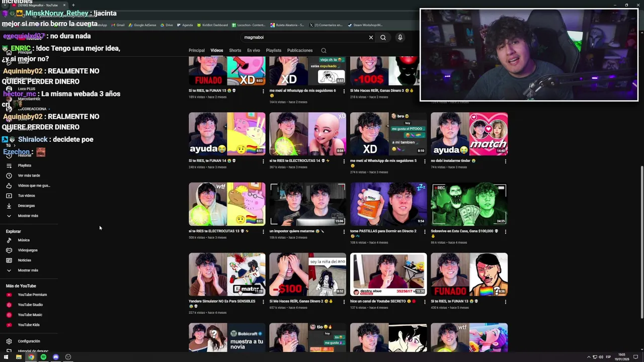Viewport: 644px width, 362px height.
Task: Click the magnifier search button beside the search box
Action: click(383, 37)
